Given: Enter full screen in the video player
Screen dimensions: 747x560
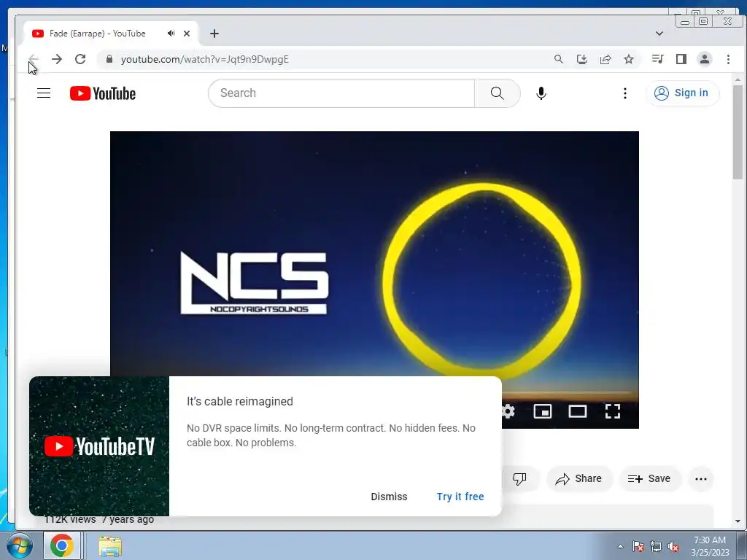Looking at the screenshot, I should [613, 411].
